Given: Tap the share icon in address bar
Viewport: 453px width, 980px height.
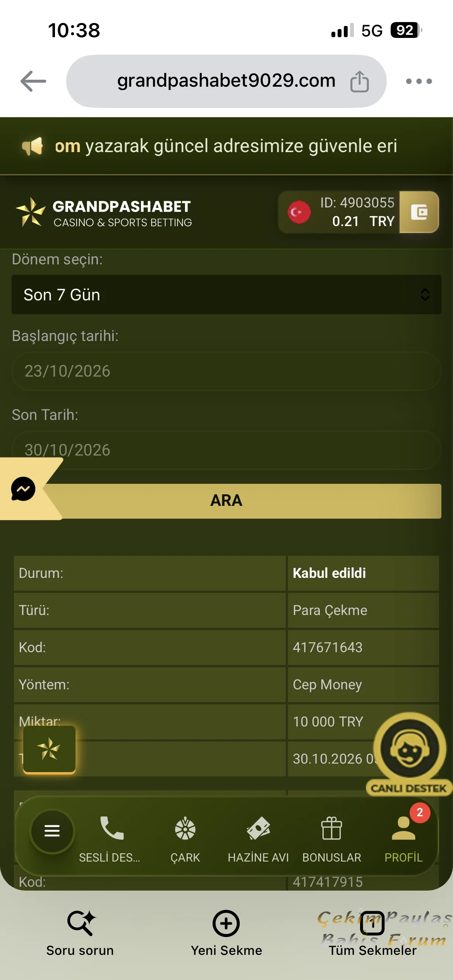Looking at the screenshot, I should pos(359,81).
